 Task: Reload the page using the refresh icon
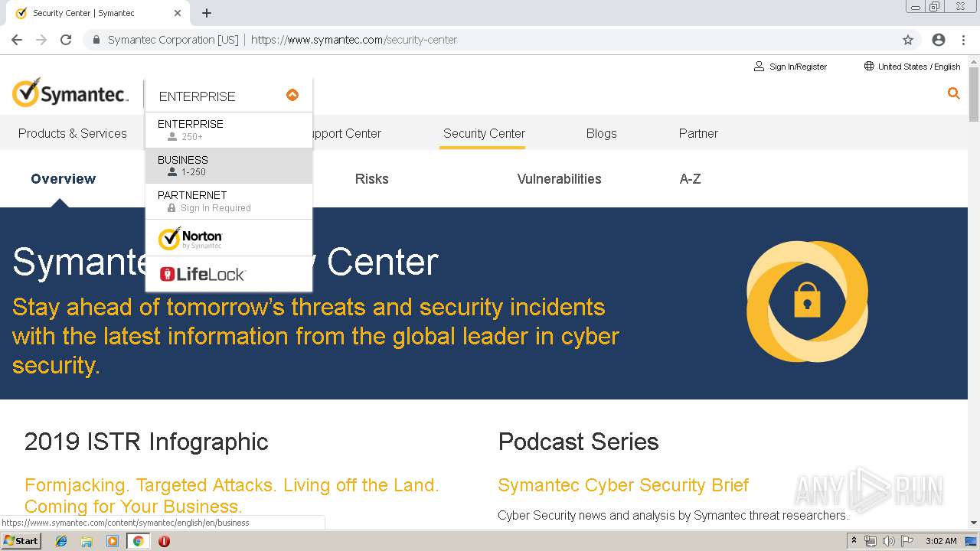tap(66, 40)
